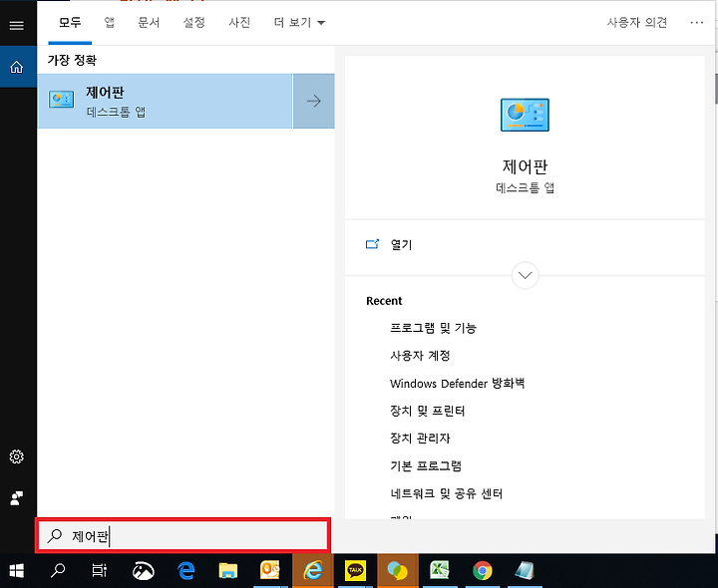The height and width of the screenshot is (588, 718).
Task: Open recent item 장치 및 프린터
Action: point(427,411)
